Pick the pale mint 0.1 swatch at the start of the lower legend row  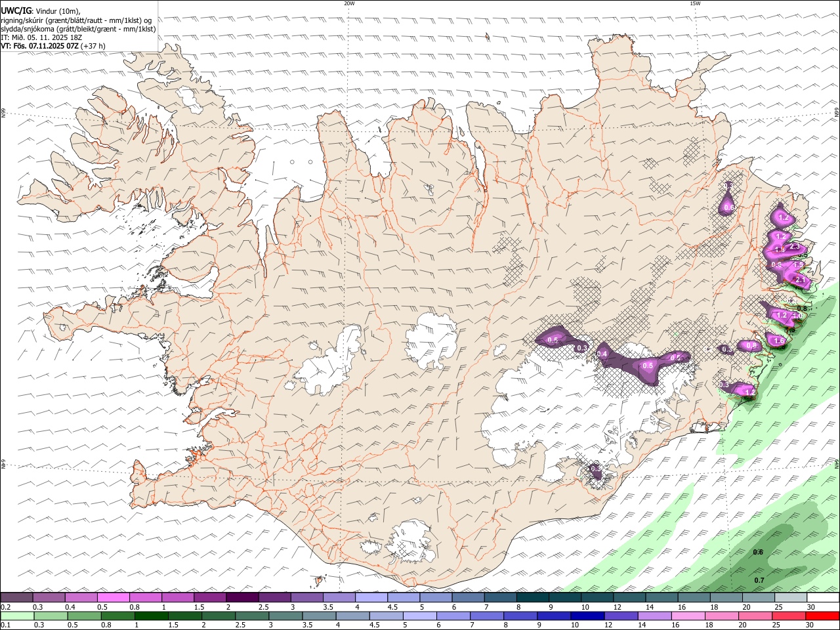pyautogui.click(x=17, y=616)
